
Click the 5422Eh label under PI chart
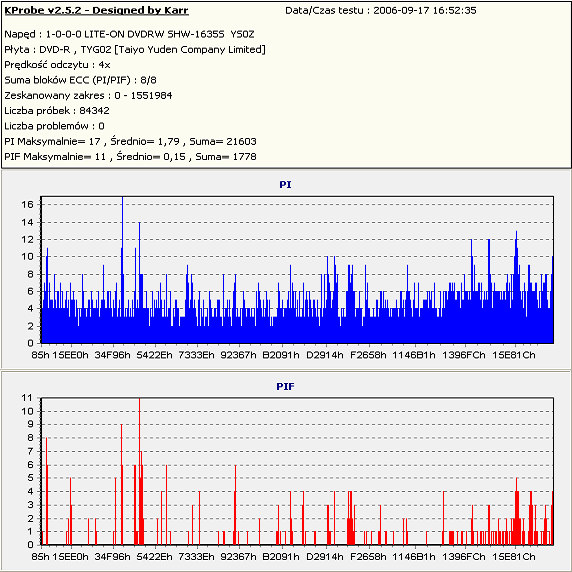click(x=155, y=355)
